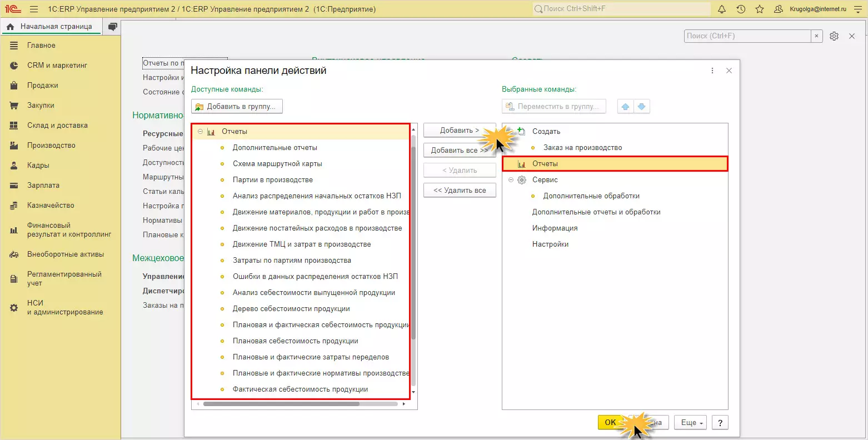The height and width of the screenshot is (440, 868).
Task: Select Дополнительные отчеты in available commands
Action: coord(275,148)
